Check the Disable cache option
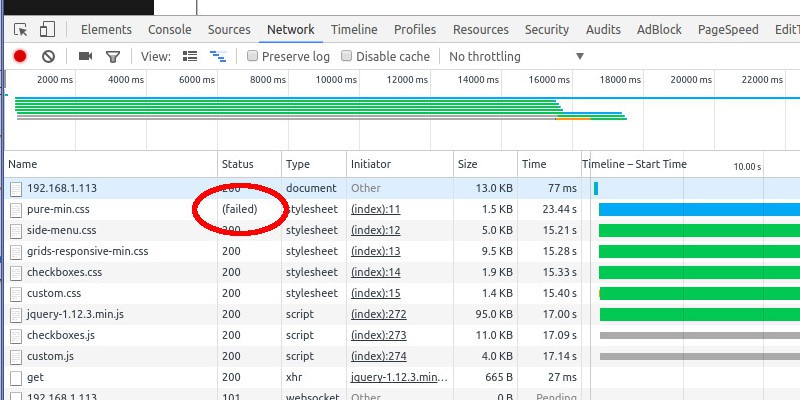This screenshot has height=400, width=800. point(347,57)
